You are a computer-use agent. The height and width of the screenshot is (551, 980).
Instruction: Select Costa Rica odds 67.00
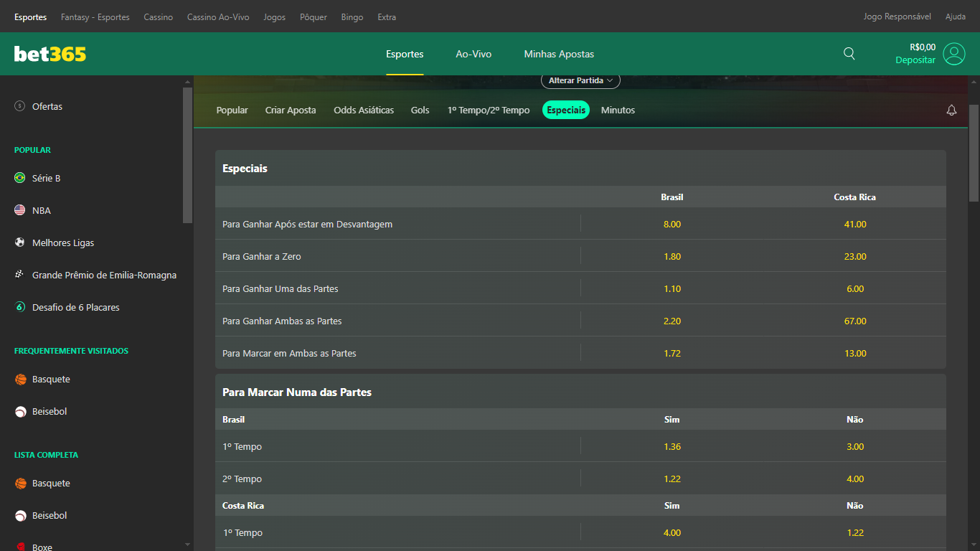(855, 321)
